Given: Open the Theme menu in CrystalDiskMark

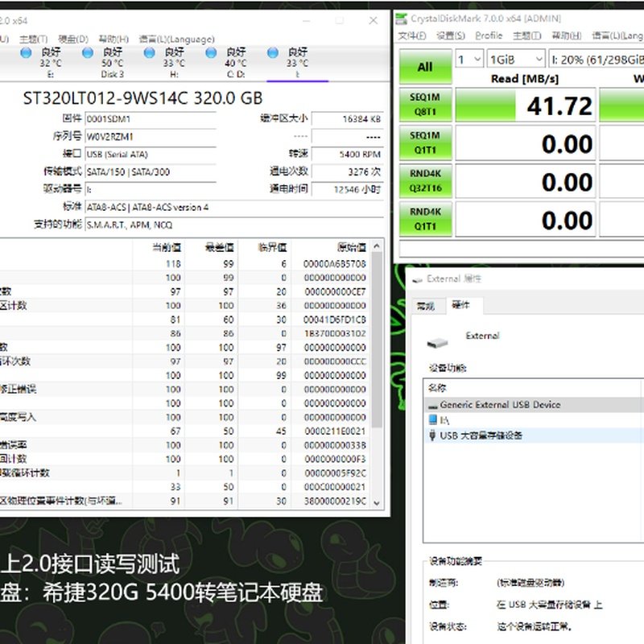Looking at the screenshot, I should (x=527, y=35).
